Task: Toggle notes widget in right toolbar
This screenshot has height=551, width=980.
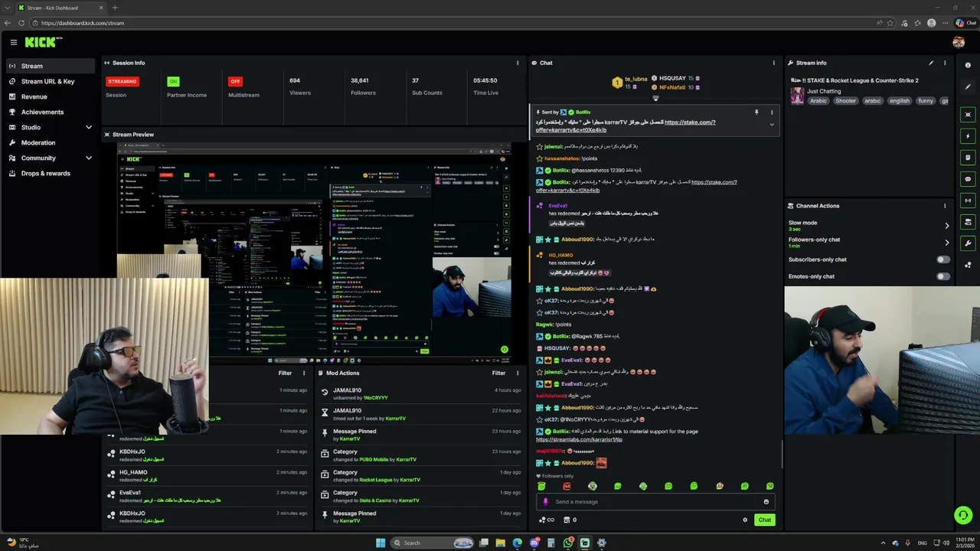Action: pos(968,158)
